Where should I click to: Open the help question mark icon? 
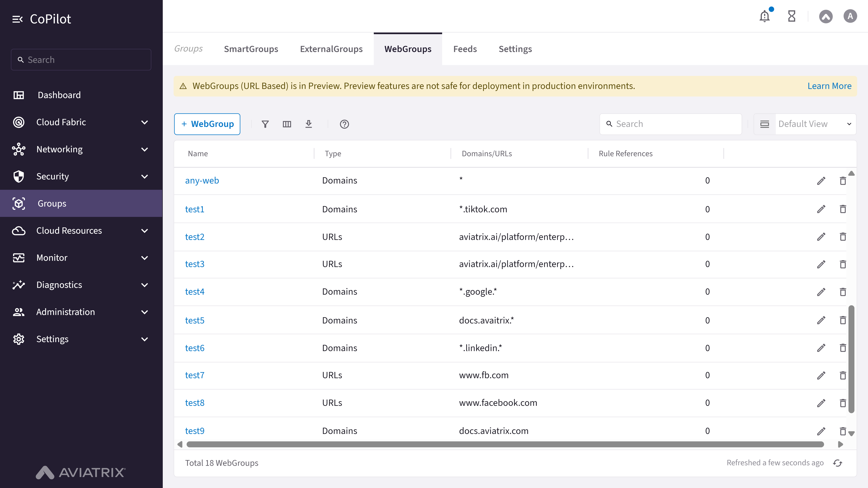344,124
